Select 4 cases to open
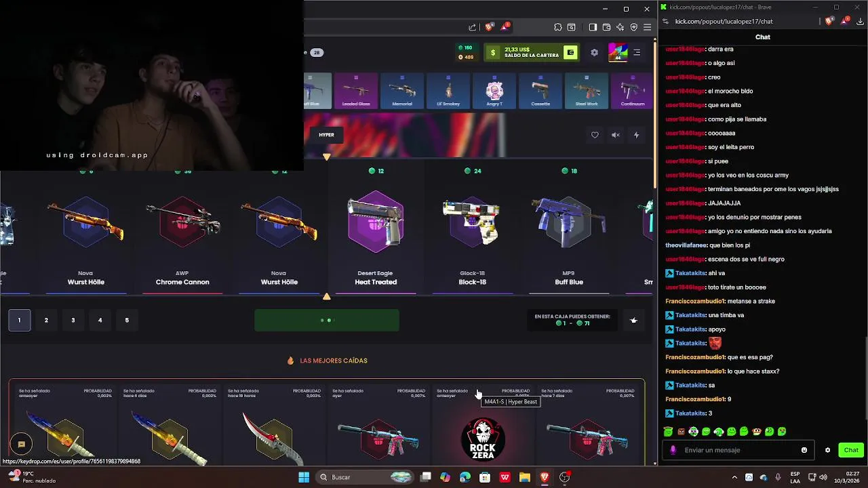 coord(100,320)
